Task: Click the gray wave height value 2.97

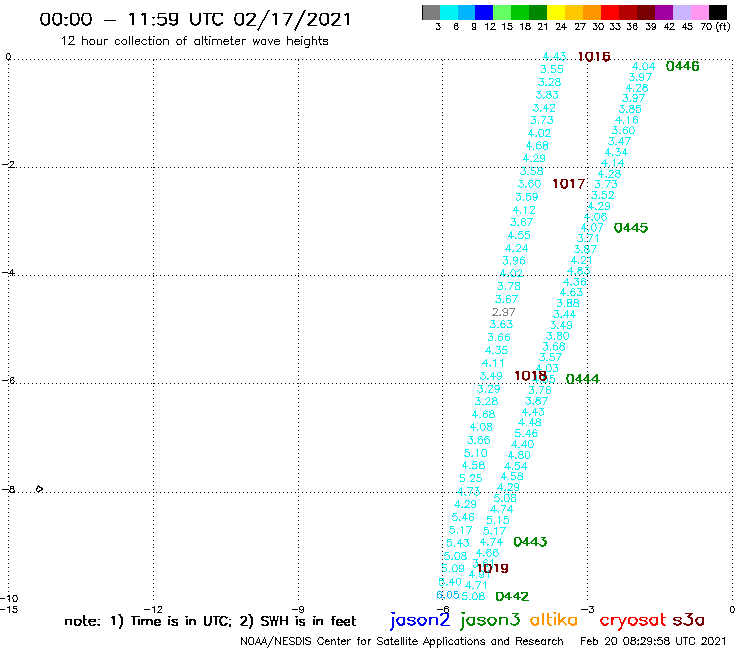Action: point(504,312)
